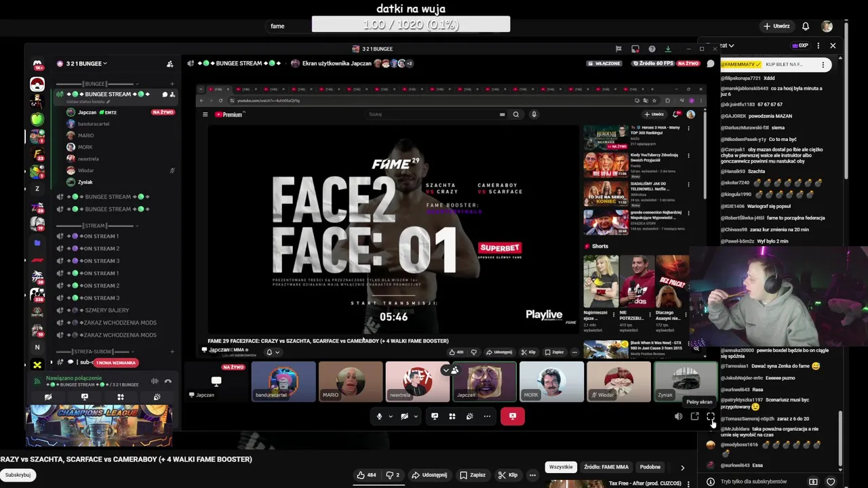This screenshot has height=488, width=868.
Task: Click the Subskrybuj subscribe button
Action: [x=18, y=475]
